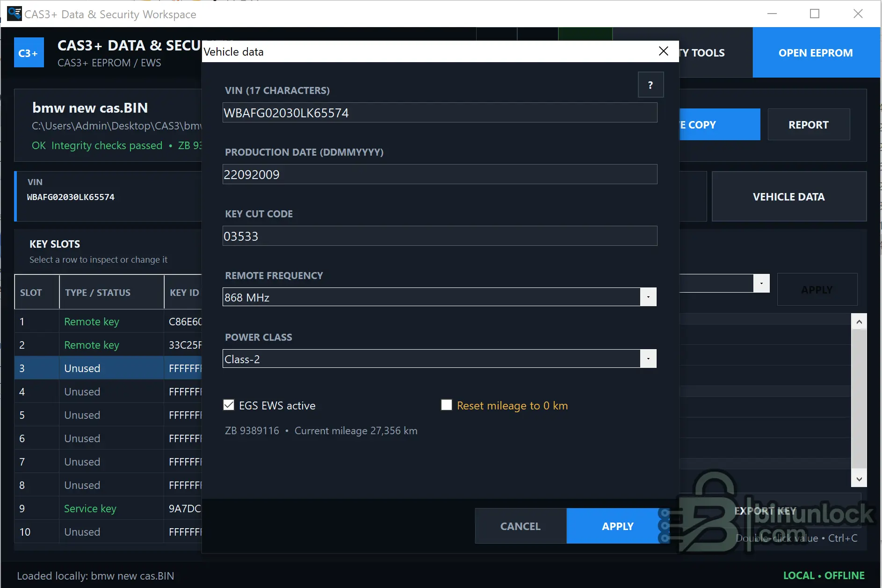Close the Vehicle data dialog
This screenshot has width=882, height=588.
point(663,51)
